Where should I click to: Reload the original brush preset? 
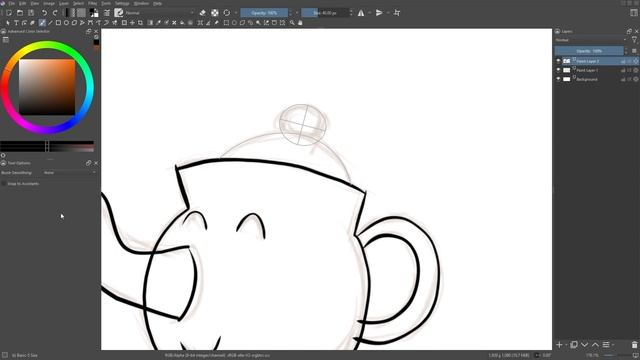pyautogui.click(x=227, y=13)
